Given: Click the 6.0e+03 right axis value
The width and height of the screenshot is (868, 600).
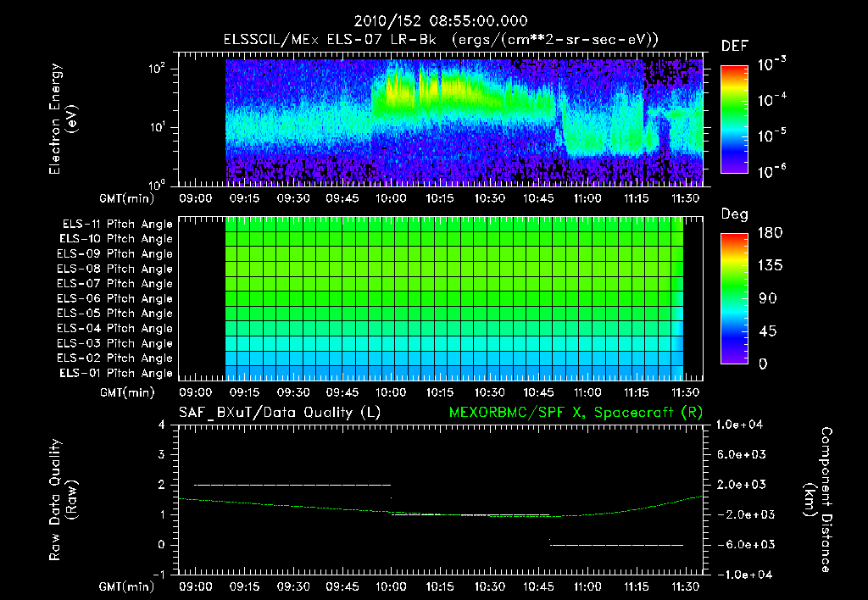Looking at the screenshot, I should [743, 455].
